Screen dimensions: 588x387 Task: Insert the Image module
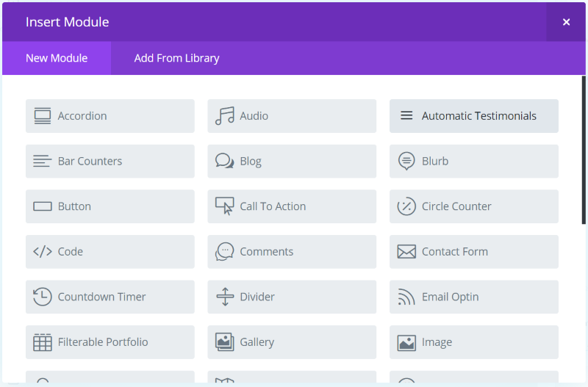point(474,342)
